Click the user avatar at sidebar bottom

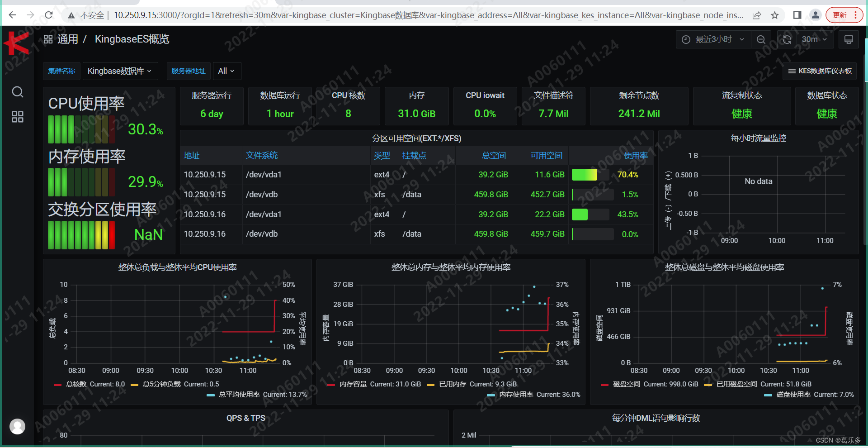[17, 426]
